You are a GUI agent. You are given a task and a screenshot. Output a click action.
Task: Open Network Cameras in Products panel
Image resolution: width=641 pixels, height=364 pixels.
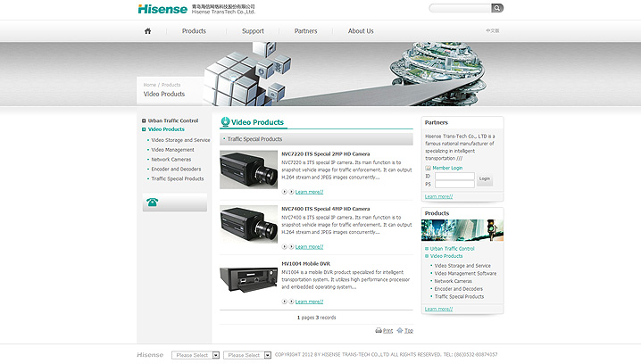click(453, 281)
